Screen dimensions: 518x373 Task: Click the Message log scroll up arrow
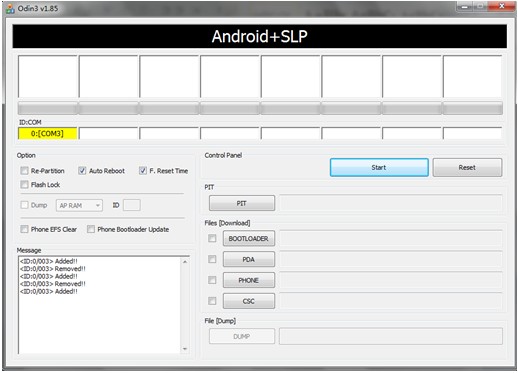(185, 262)
